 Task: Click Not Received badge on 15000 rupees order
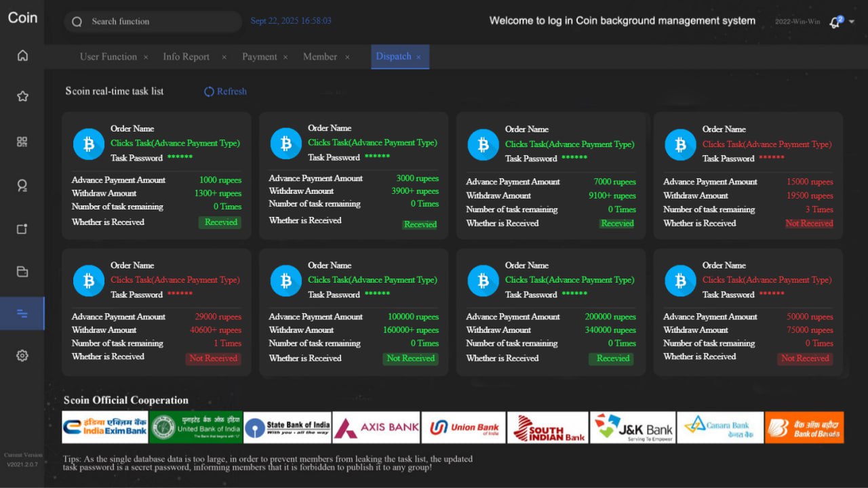[x=809, y=224]
